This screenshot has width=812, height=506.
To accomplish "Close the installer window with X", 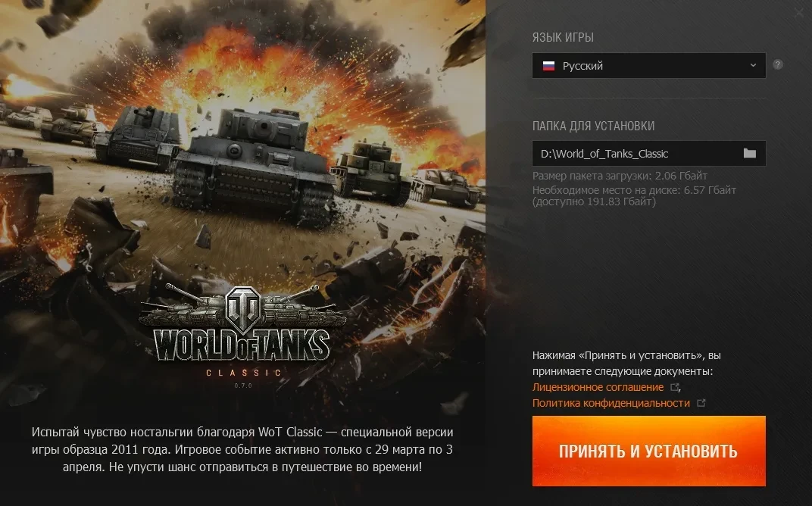I will click(800, 12).
